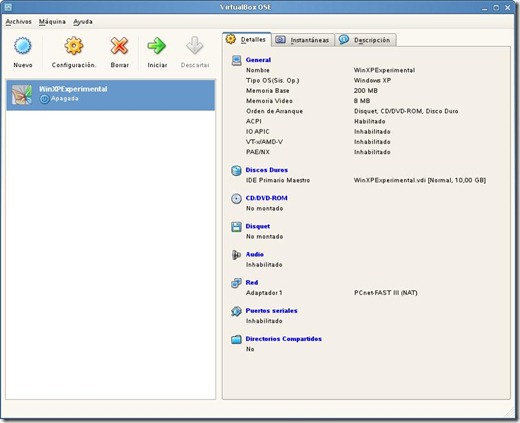Click the General section computer icon
Viewport: 520px width, 423px height.
click(236, 60)
